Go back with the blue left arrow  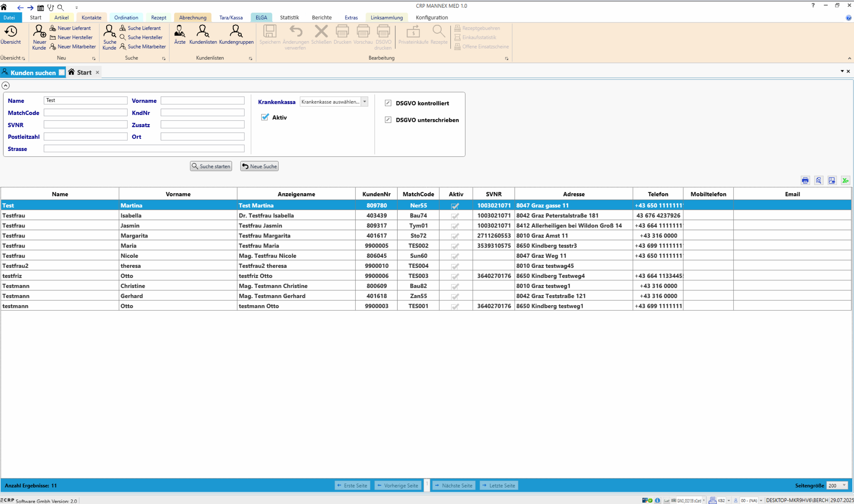click(20, 7)
